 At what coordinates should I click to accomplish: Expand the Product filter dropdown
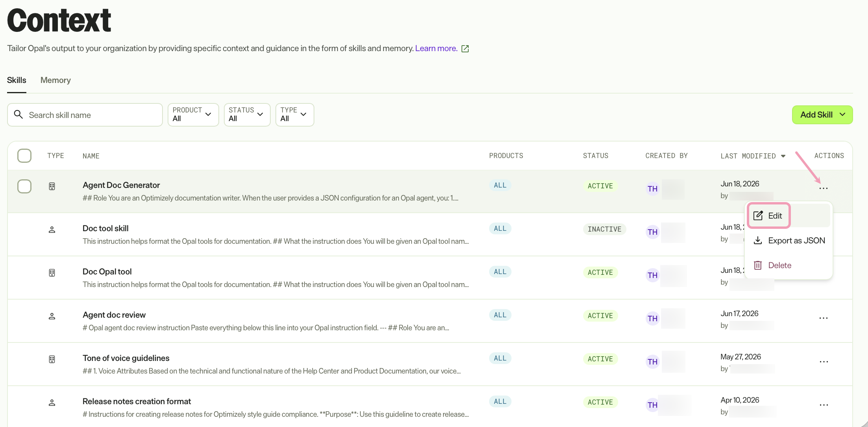coord(193,115)
